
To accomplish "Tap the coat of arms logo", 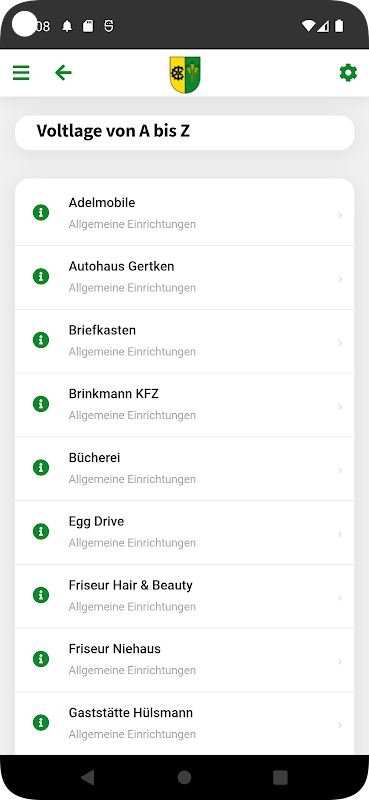I will click(185, 74).
